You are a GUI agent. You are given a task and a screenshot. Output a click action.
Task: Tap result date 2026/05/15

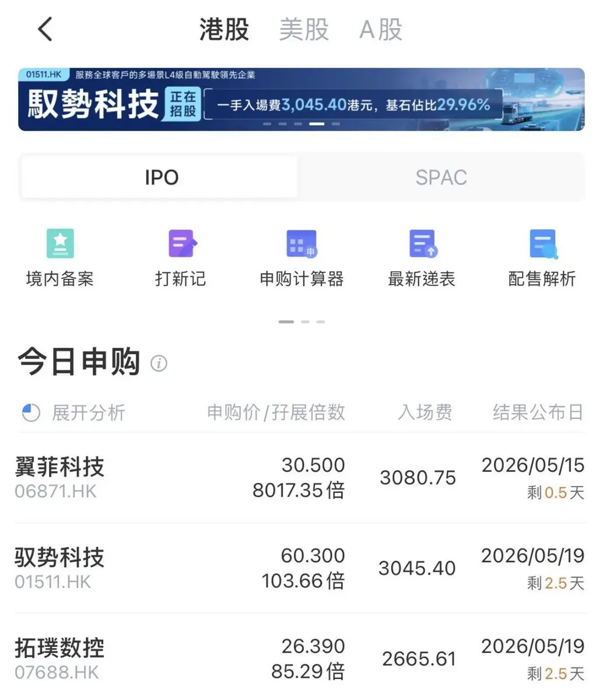click(532, 465)
